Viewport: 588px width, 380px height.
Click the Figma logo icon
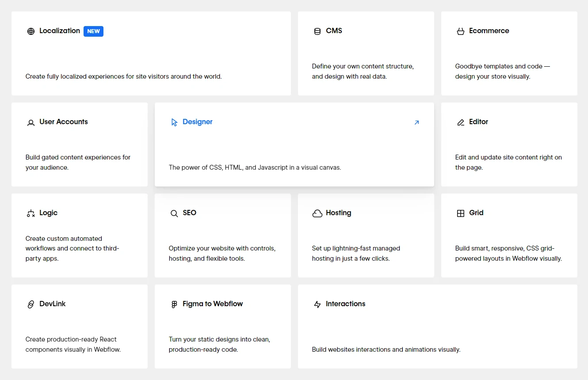tap(174, 304)
